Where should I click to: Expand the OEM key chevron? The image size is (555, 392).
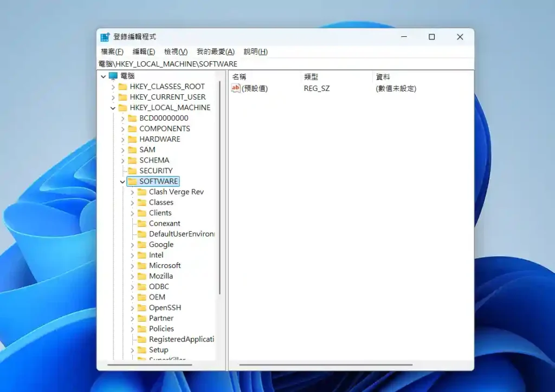pyautogui.click(x=132, y=298)
